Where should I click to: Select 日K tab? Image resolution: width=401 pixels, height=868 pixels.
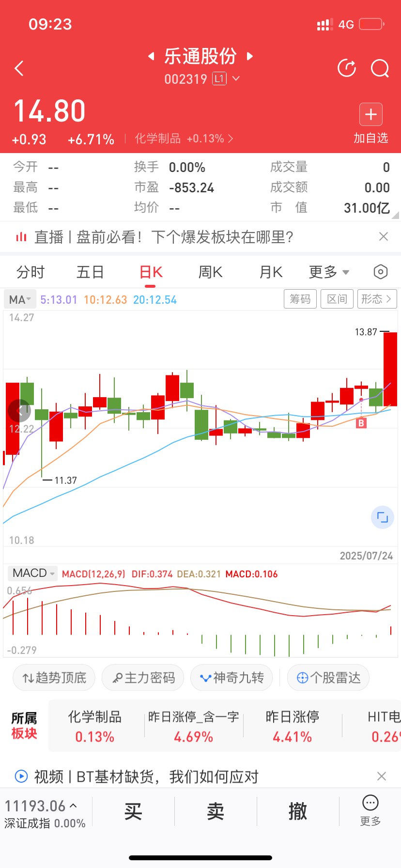(x=151, y=272)
